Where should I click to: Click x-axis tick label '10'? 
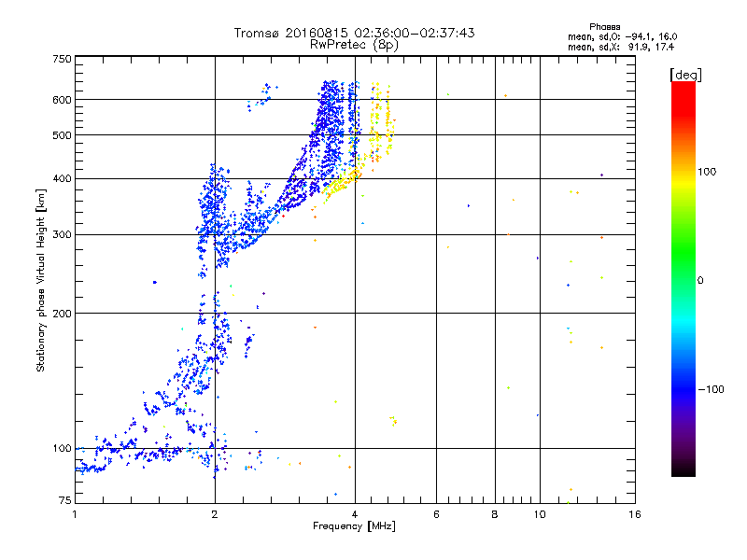pos(540,514)
